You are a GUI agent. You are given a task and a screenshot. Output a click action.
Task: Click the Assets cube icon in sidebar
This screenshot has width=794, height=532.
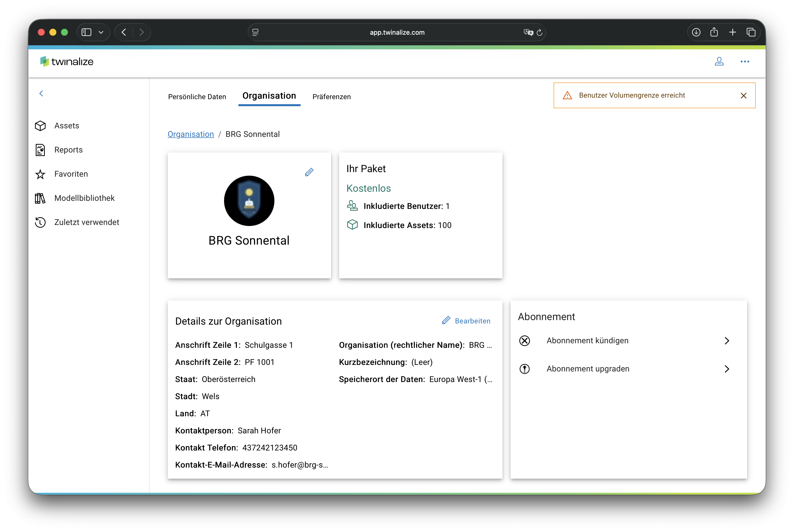pos(40,126)
